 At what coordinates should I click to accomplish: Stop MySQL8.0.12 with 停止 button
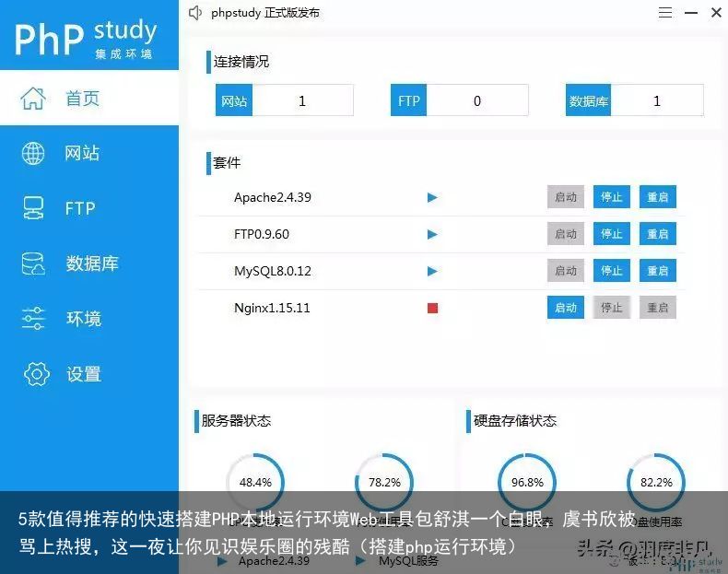612,271
